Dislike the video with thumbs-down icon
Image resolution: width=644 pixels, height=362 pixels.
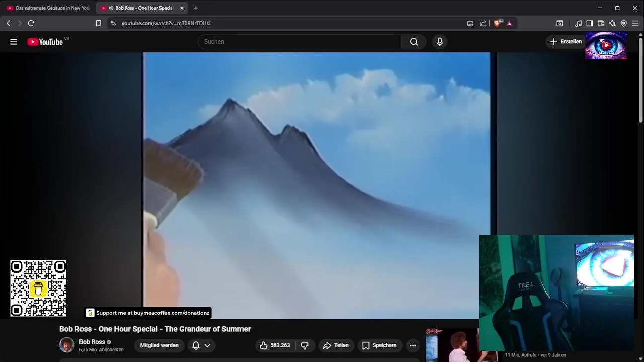[x=305, y=345]
